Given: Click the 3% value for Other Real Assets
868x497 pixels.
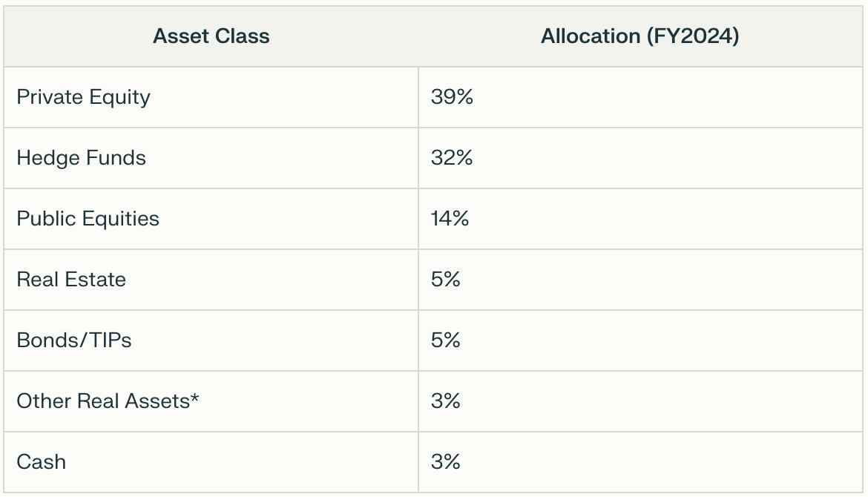Looking at the screenshot, I should point(445,401).
